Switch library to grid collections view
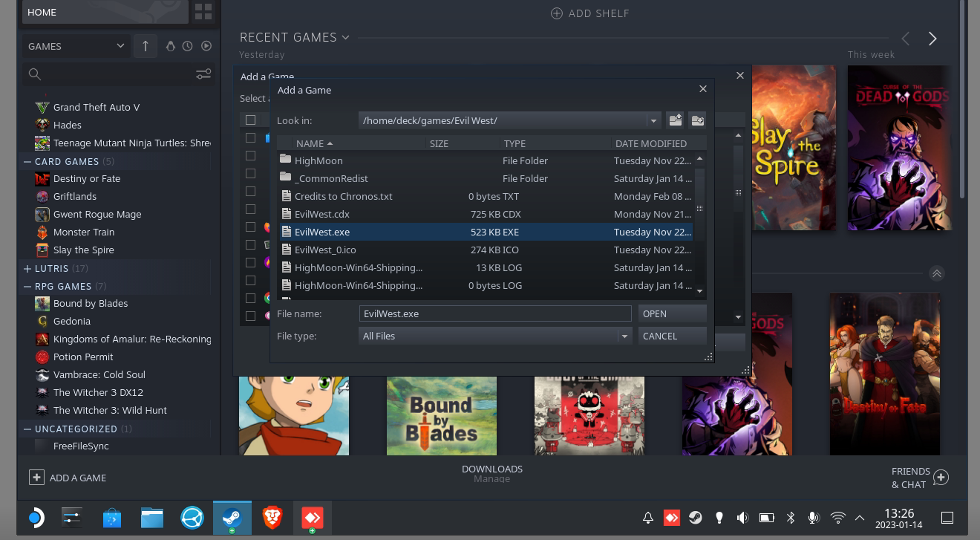 pyautogui.click(x=203, y=12)
